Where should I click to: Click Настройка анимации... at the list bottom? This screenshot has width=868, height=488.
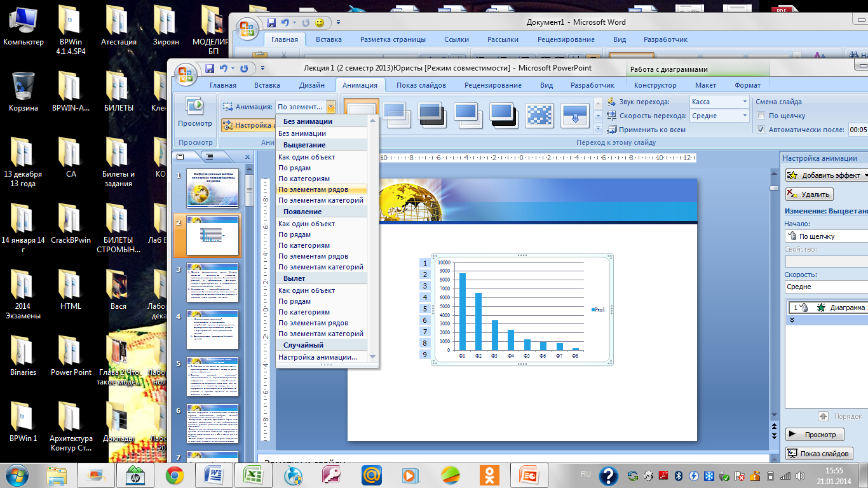322,357
